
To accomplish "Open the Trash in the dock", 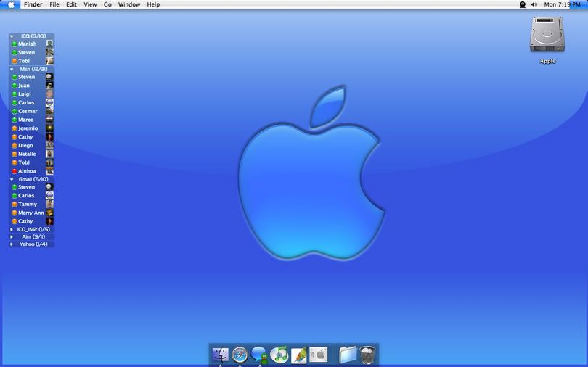I will 368,355.
